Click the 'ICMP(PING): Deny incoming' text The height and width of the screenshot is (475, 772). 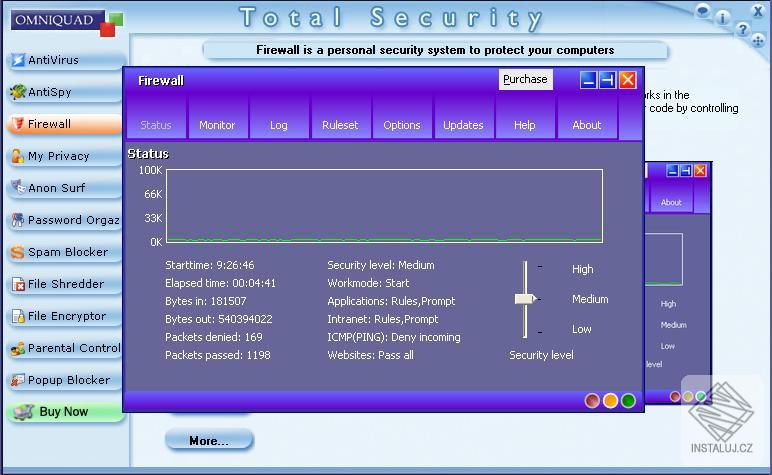[x=394, y=337]
